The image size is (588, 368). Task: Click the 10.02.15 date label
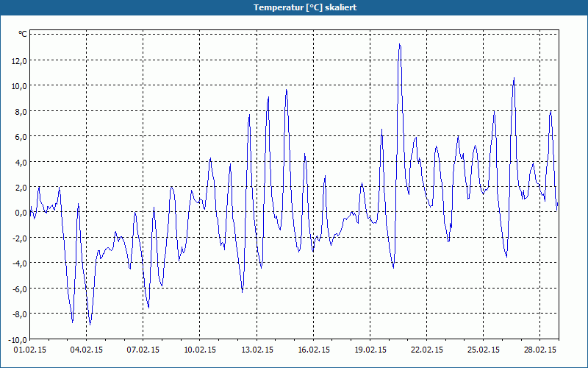tap(200, 350)
